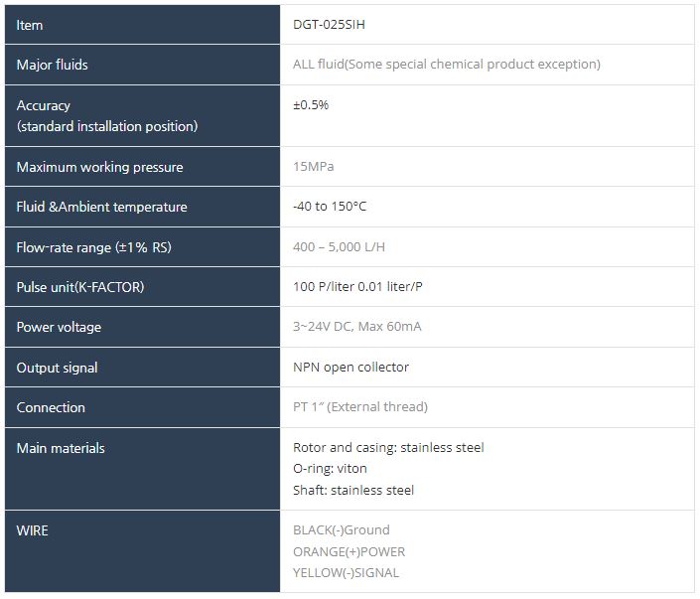The width and height of the screenshot is (700, 599).
Task: Click the "Flow-rate range (±1% RS)" label
Action: tap(94, 247)
